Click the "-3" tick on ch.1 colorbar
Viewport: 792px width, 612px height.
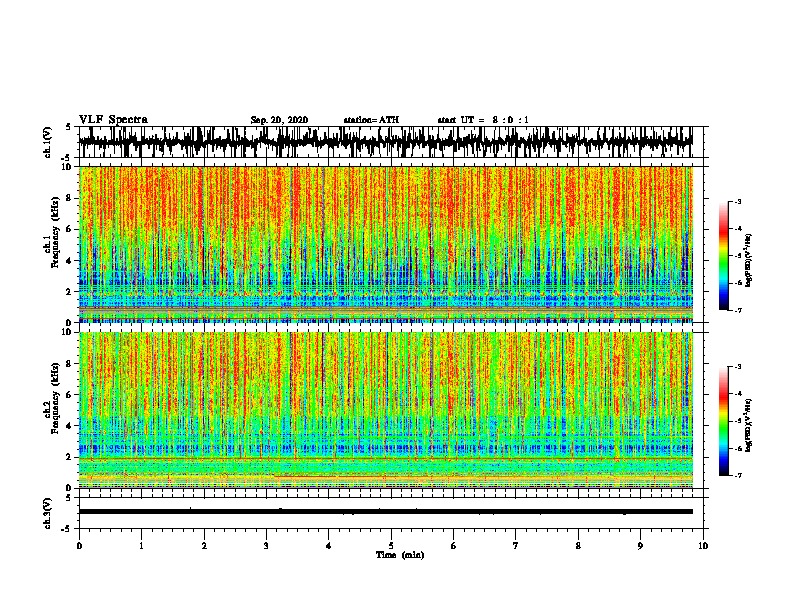pos(737,201)
